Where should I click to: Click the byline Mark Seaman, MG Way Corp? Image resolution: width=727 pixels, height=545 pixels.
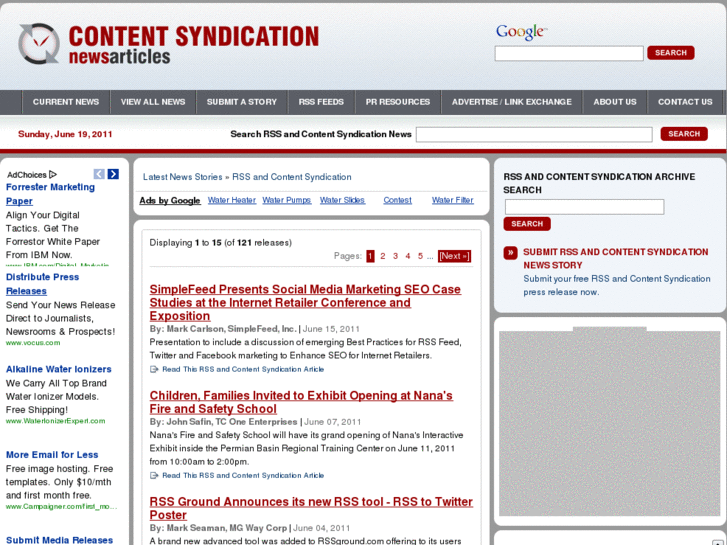[227, 528]
